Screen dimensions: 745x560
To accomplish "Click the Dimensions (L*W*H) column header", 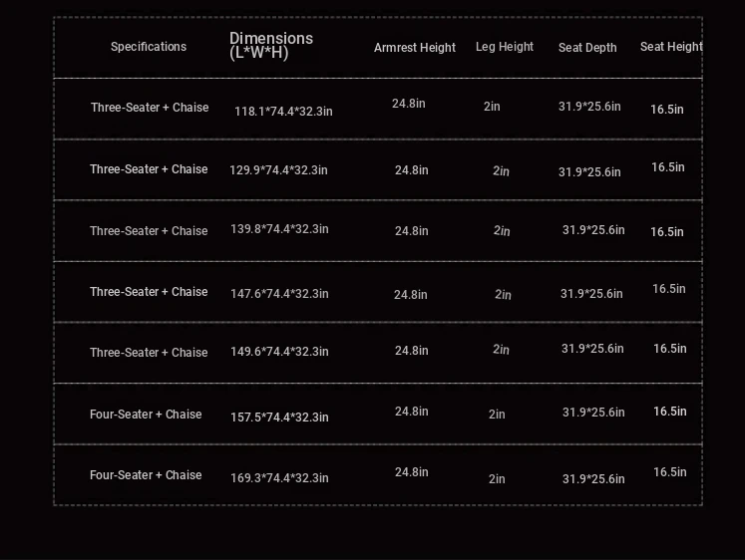I will point(271,45).
